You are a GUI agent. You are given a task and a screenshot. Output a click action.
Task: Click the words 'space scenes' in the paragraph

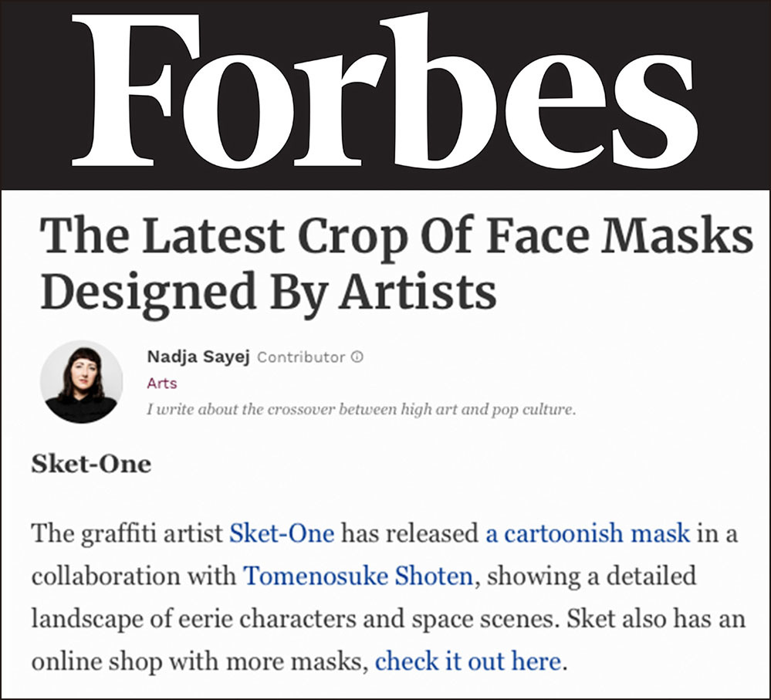tap(483, 620)
